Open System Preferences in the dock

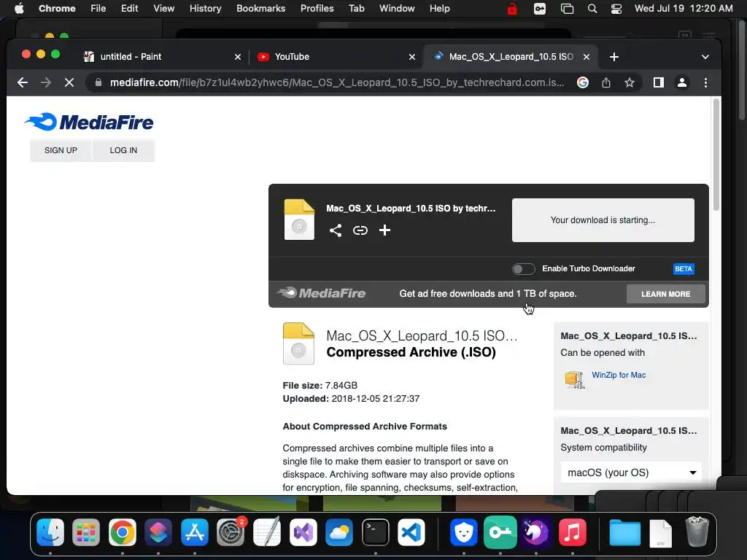coord(231,532)
